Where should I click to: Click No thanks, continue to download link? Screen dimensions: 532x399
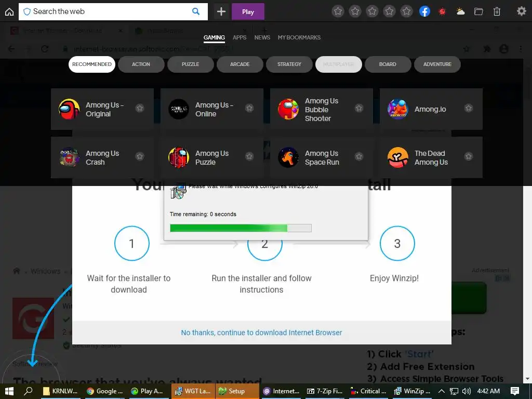pos(261,332)
